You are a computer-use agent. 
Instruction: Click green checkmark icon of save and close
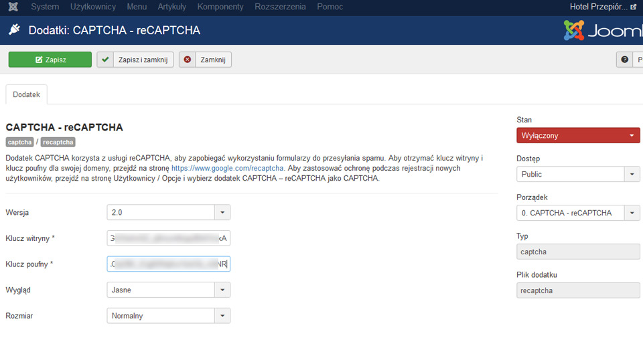105,60
